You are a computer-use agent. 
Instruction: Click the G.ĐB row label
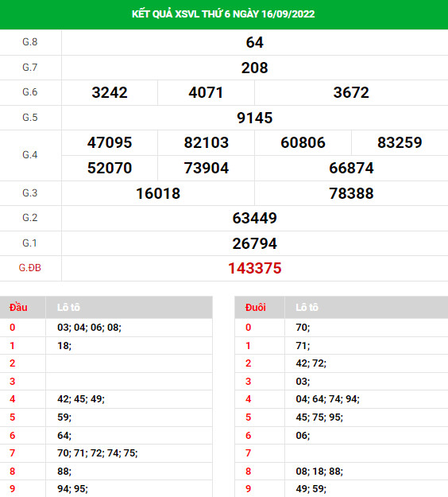click(29, 268)
